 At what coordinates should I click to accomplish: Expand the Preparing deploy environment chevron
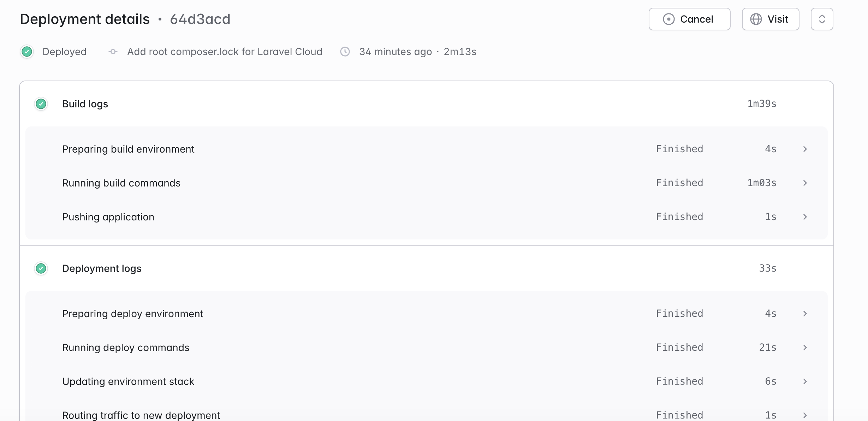click(805, 314)
